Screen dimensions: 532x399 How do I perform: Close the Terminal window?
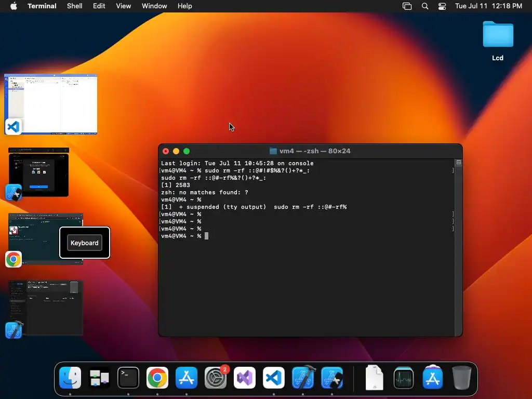point(166,151)
